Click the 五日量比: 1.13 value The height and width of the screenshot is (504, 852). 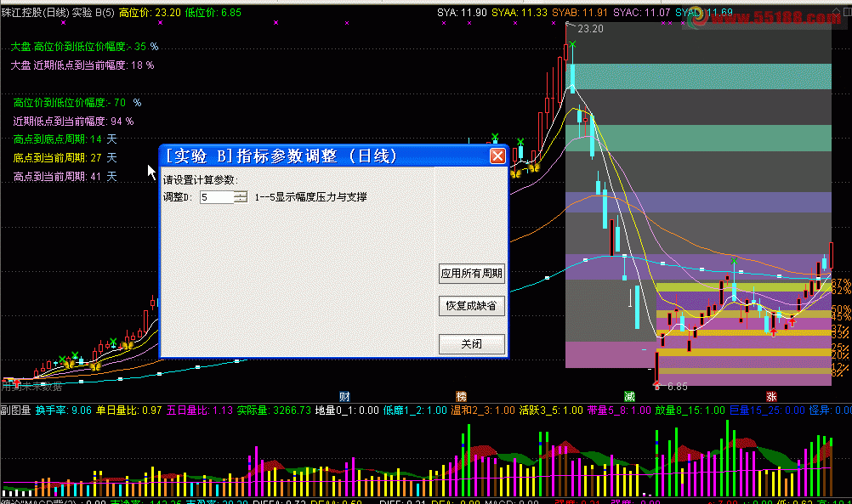point(200,411)
